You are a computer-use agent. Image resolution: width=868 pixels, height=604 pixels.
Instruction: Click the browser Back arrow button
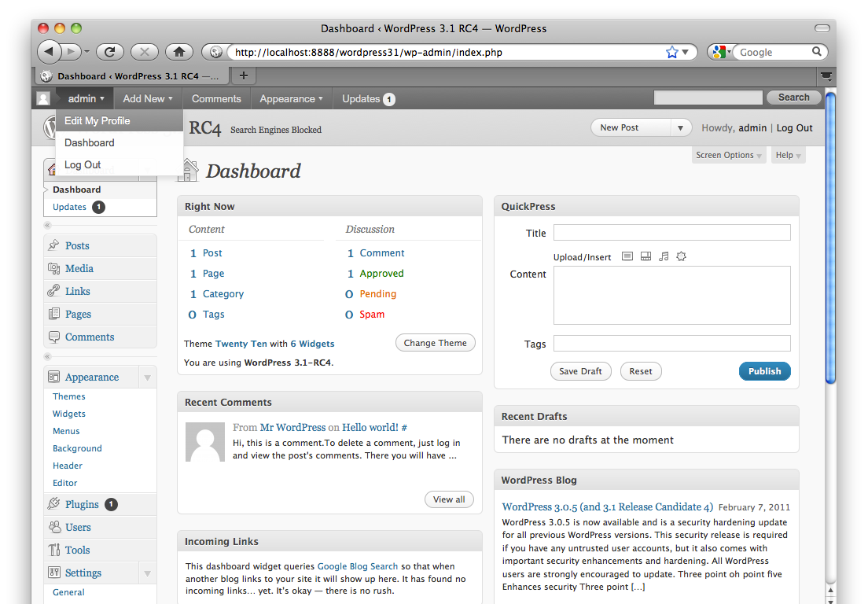(x=50, y=51)
